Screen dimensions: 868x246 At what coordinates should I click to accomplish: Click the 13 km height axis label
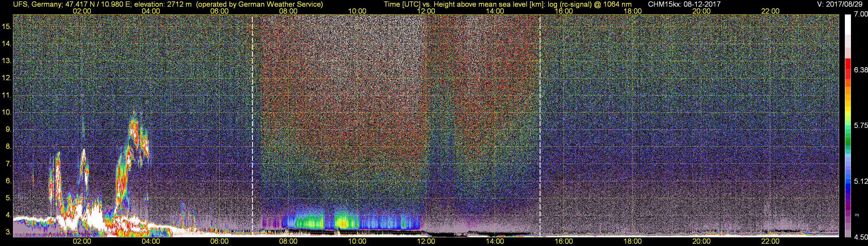click(x=6, y=61)
